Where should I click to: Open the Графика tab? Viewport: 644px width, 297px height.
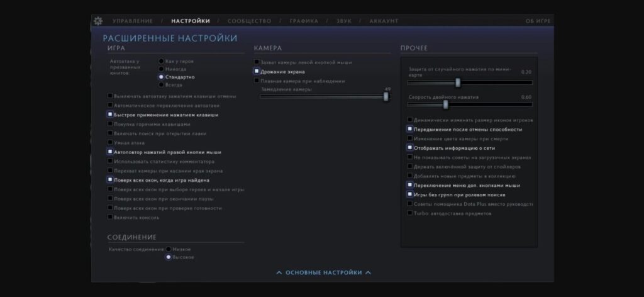coord(304,21)
